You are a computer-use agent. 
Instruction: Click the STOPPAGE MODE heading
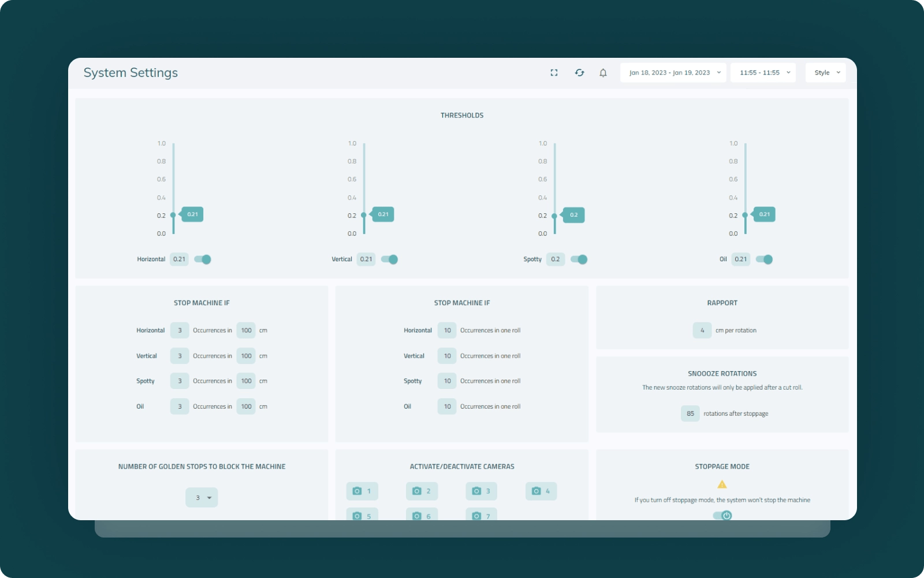[722, 466]
